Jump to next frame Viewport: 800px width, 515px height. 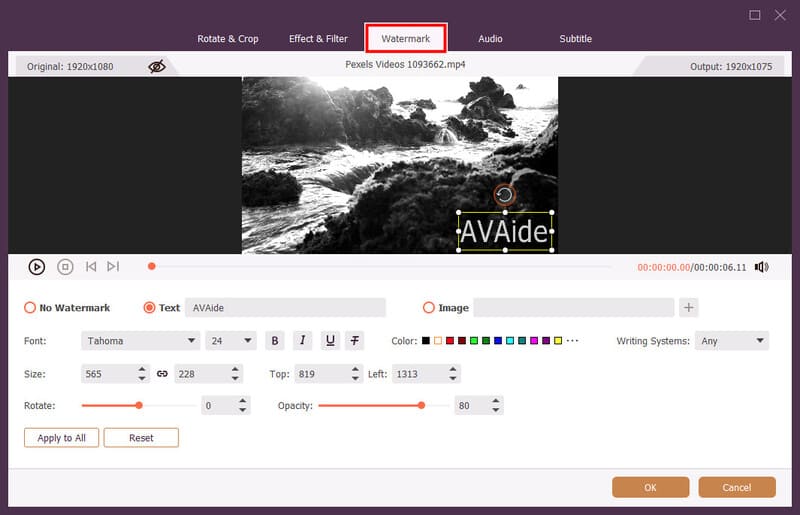pyautogui.click(x=113, y=266)
